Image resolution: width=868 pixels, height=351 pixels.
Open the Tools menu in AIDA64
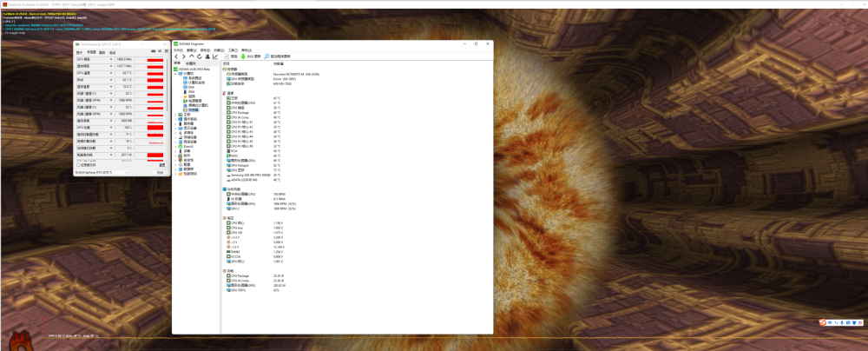click(233, 50)
